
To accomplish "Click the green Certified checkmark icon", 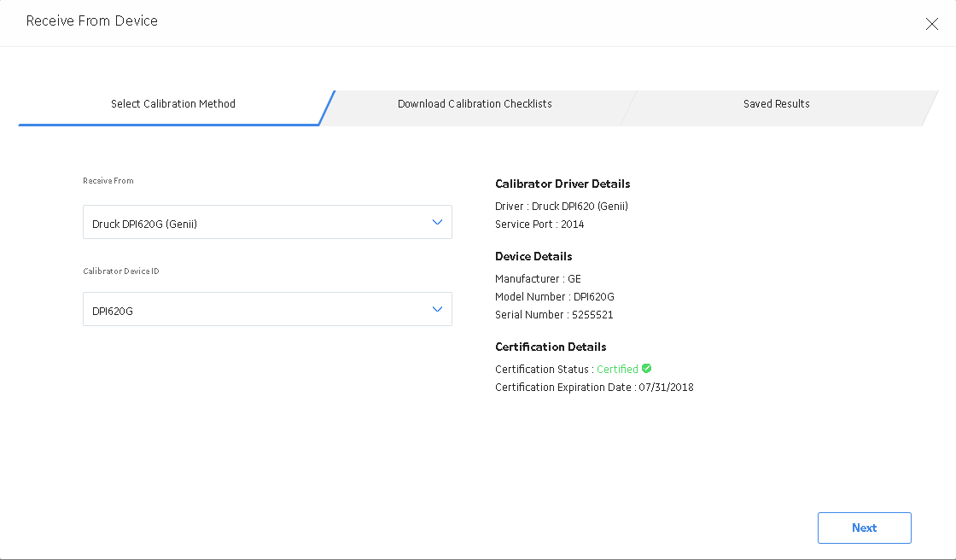I will tap(647, 369).
